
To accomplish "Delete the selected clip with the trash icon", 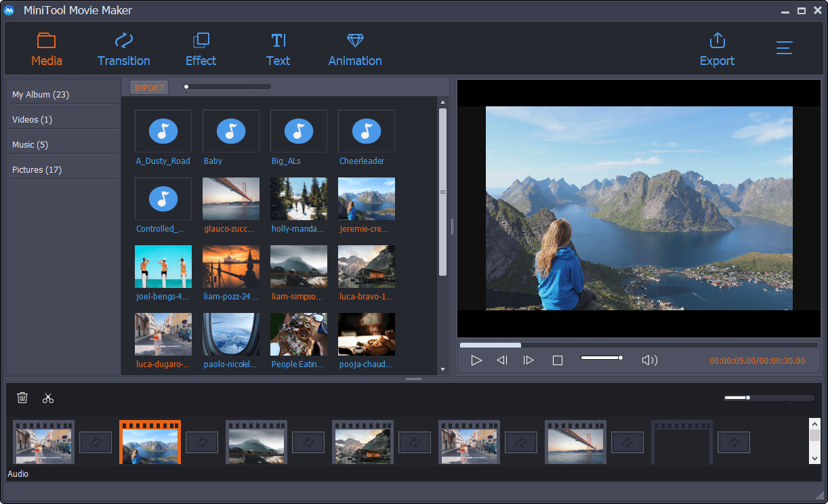I will (x=22, y=398).
